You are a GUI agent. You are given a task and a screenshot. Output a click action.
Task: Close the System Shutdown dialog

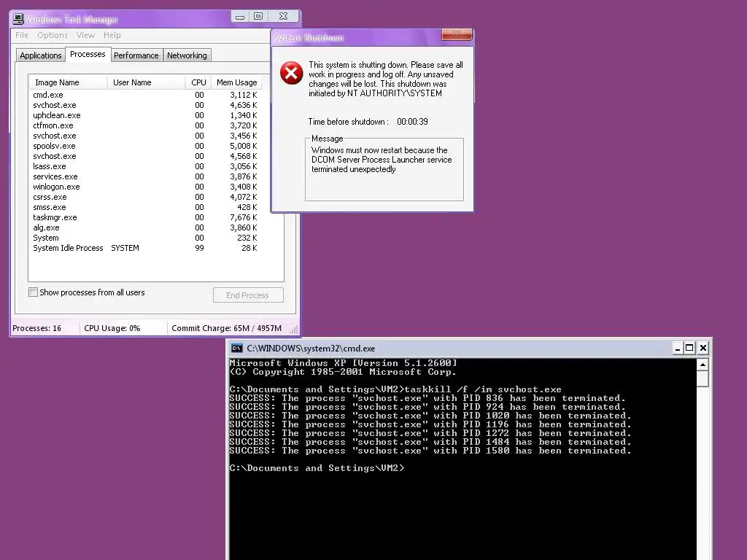pos(457,34)
